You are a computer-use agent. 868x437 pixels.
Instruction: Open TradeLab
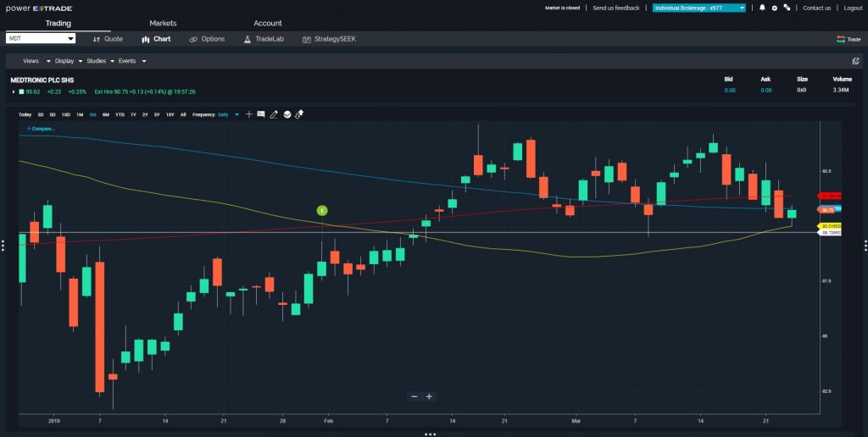coord(264,39)
